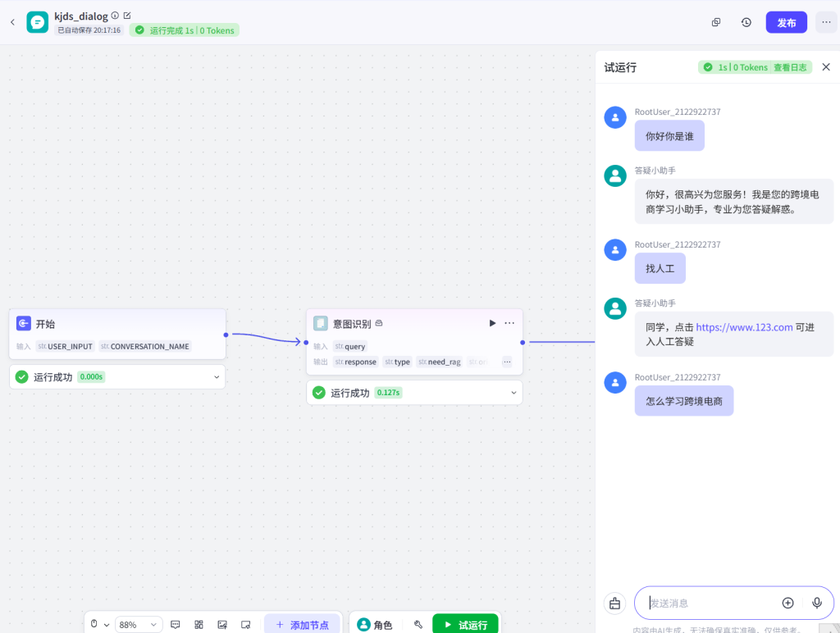The height and width of the screenshot is (633, 840).
Task: Click the clear conversation icon left of input
Action: click(x=615, y=603)
